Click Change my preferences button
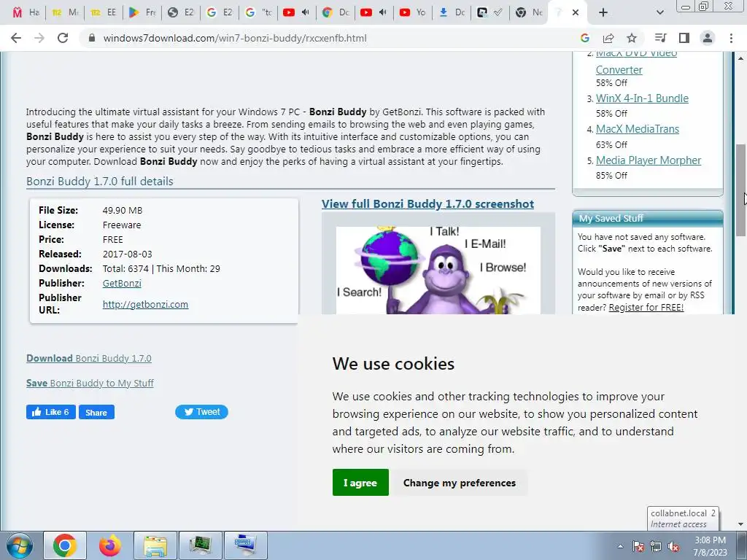The width and height of the screenshot is (747, 560). 460,483
